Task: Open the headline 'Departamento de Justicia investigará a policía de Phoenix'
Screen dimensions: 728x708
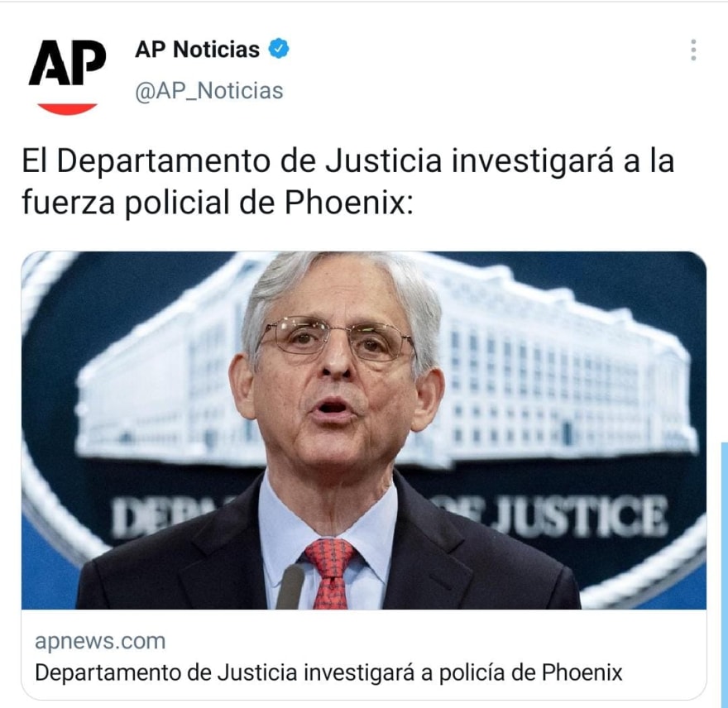Action: click(328, 672)
